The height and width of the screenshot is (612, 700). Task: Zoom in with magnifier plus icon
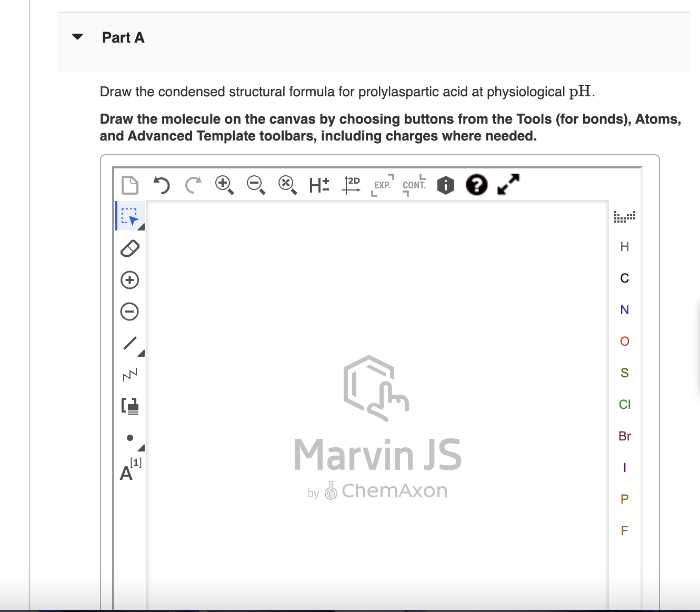click(225, 185)
